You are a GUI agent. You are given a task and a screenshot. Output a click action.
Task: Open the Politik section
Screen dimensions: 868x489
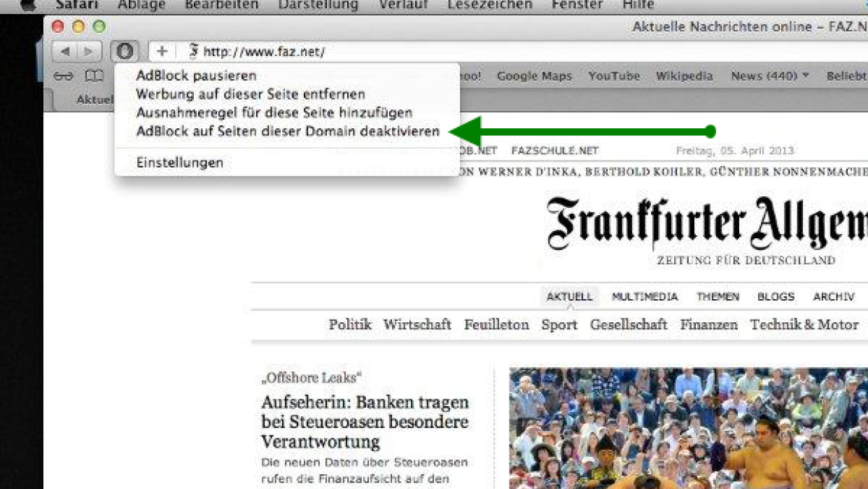coord(350,324)
